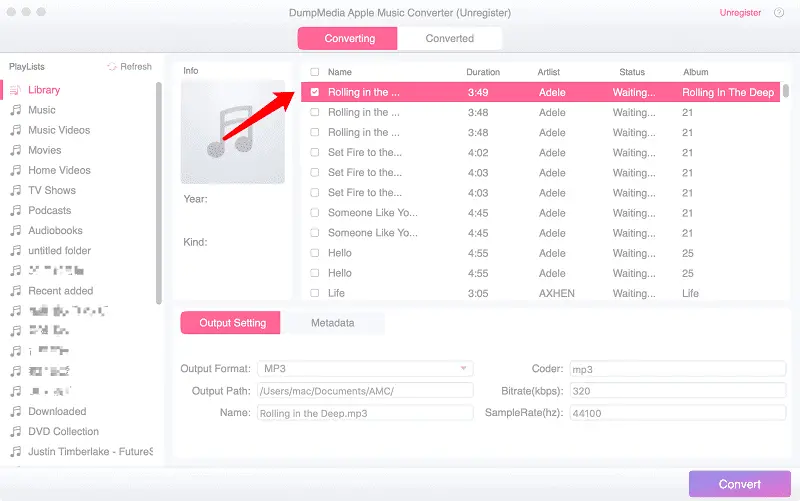Toggle the select-all checkbox in table header

click(315, 72)
